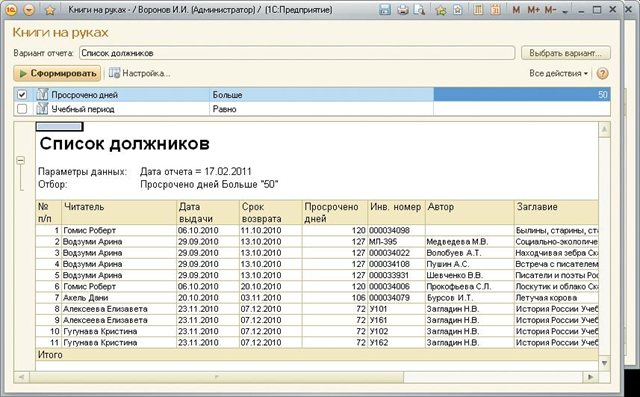Click the Читатель column header
The width and height of the screenshot is (640, 397).
click(x=119, y=212)
